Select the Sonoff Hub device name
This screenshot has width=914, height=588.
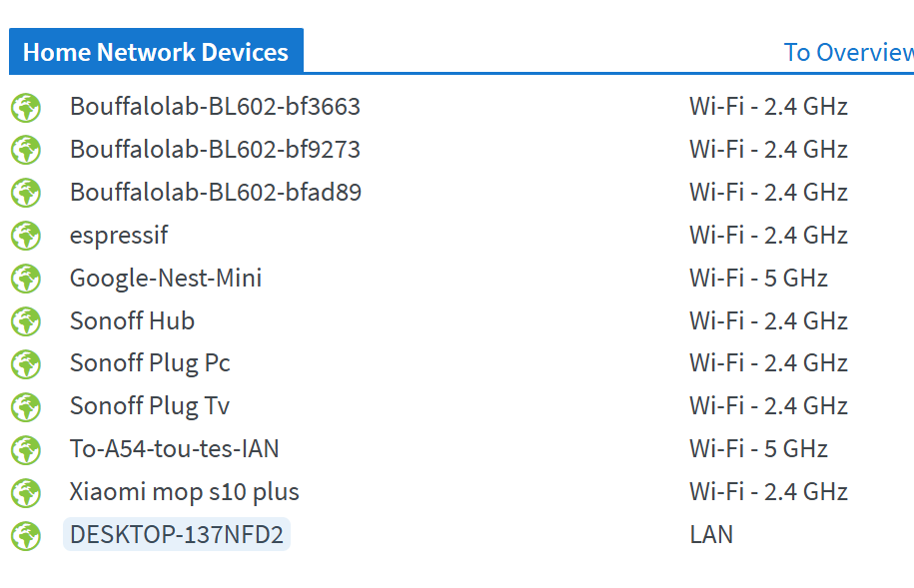(132, 321)
